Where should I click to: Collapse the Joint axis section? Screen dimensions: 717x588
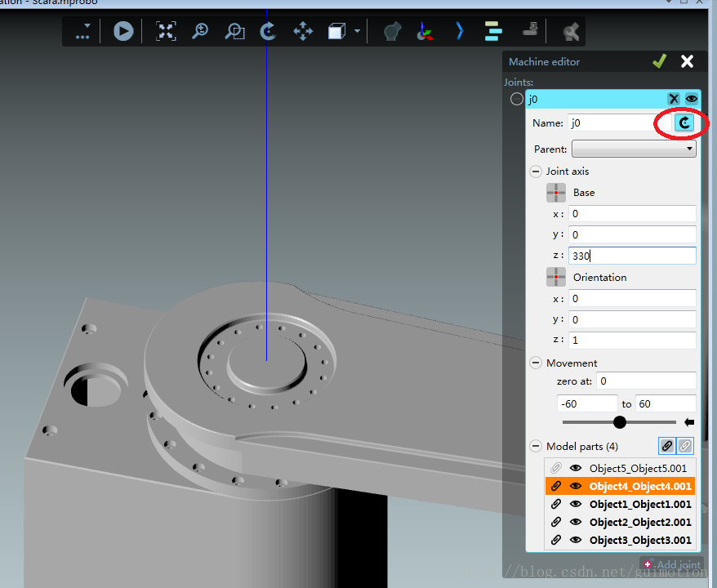click(536, 171)
